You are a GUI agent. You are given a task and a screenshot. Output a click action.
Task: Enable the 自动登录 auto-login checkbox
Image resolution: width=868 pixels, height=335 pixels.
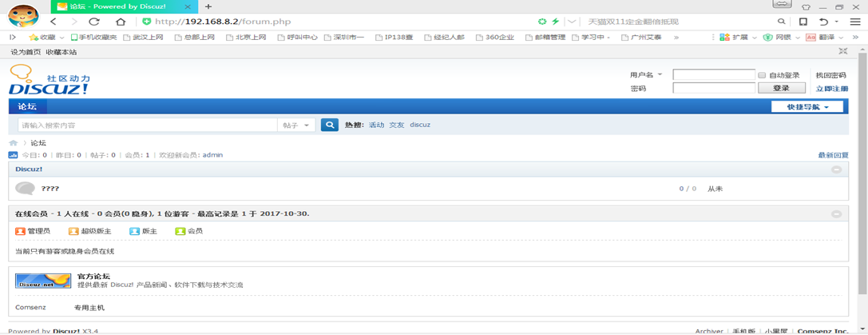[x=762, y=75]
